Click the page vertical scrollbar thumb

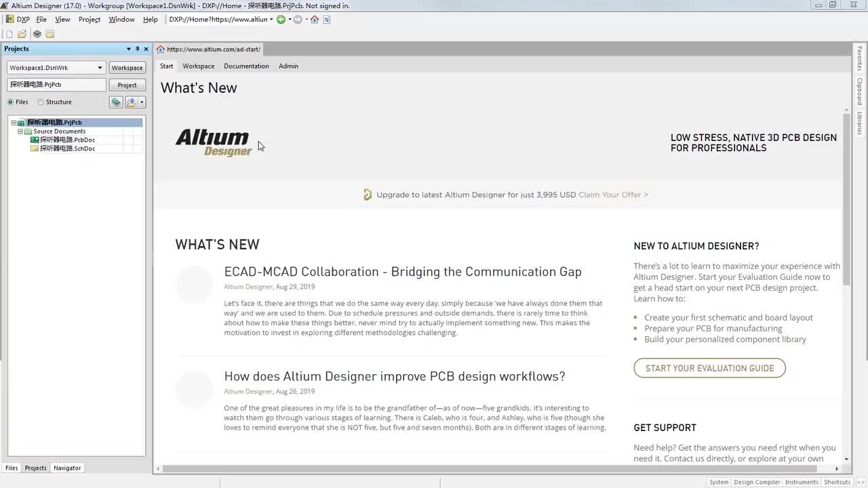(846, 199)
